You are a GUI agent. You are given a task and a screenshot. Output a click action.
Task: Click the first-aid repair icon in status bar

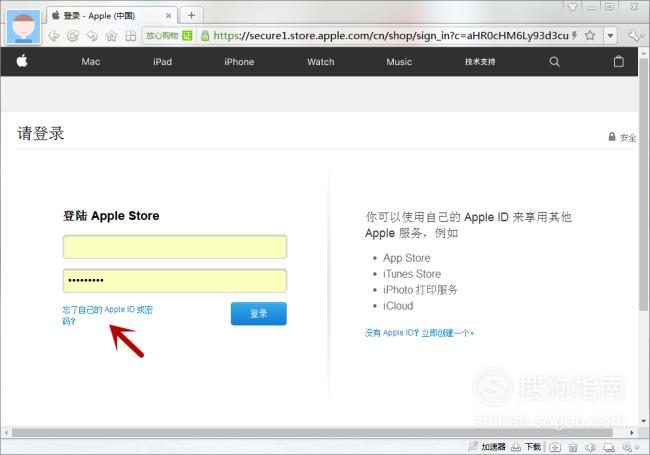555,447
